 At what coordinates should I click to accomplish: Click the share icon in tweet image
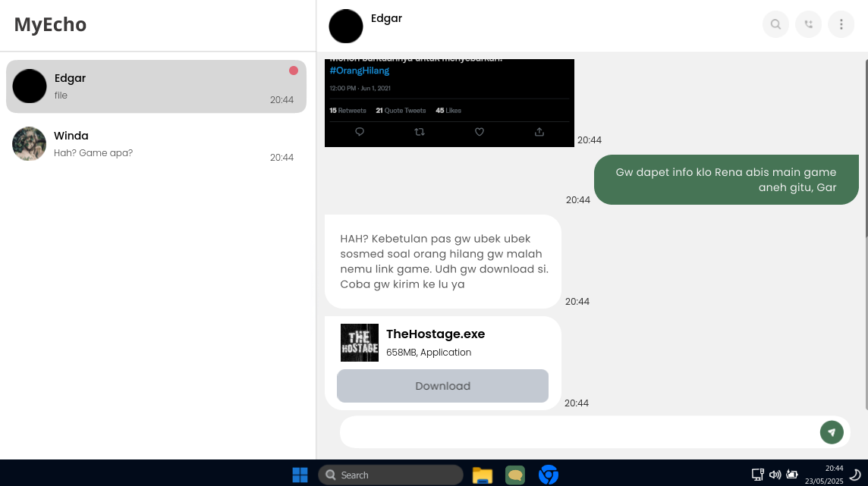click(x=539, y=132)
